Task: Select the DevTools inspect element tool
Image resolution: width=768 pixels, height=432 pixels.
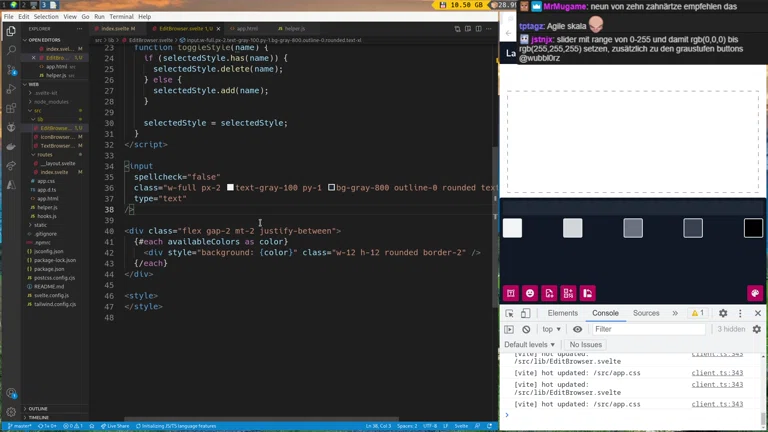Action: (509, 313)
